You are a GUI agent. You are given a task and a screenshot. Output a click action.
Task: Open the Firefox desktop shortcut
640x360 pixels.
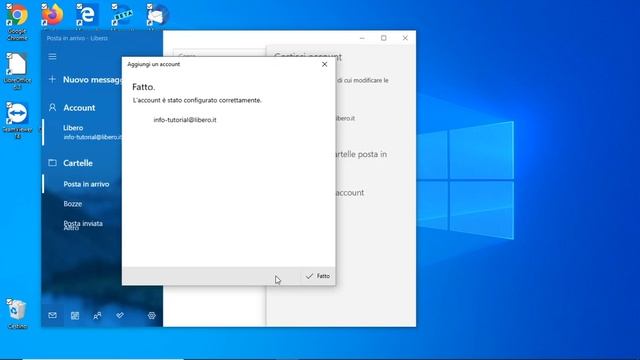(53, 16)
